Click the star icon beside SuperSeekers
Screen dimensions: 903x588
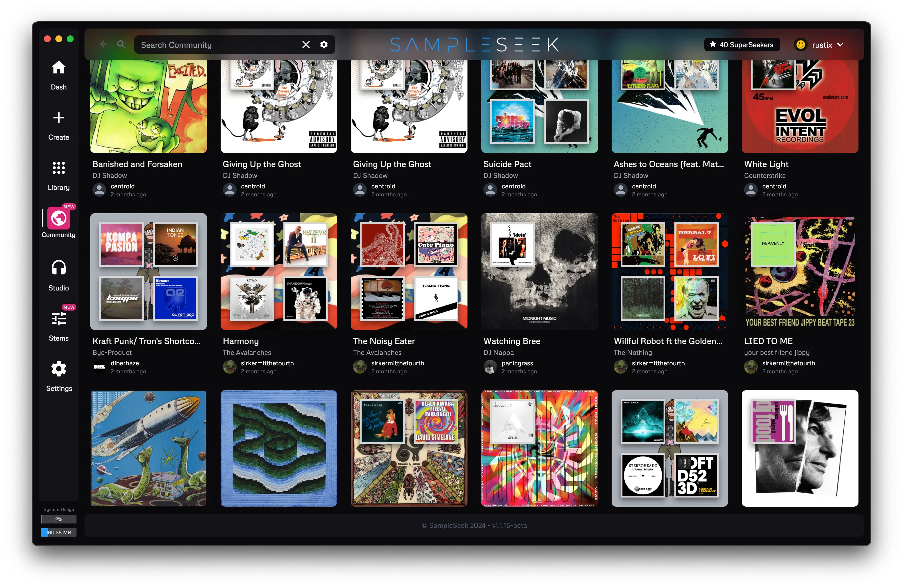pos(713,44)
